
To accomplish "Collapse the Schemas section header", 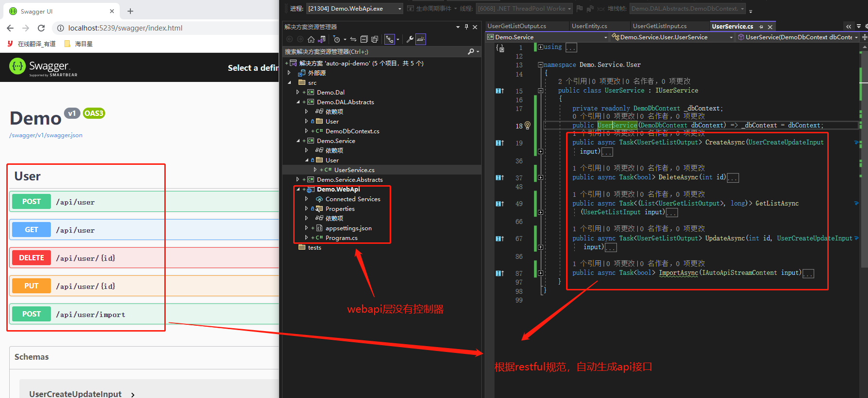I will (x=32, y=357).
